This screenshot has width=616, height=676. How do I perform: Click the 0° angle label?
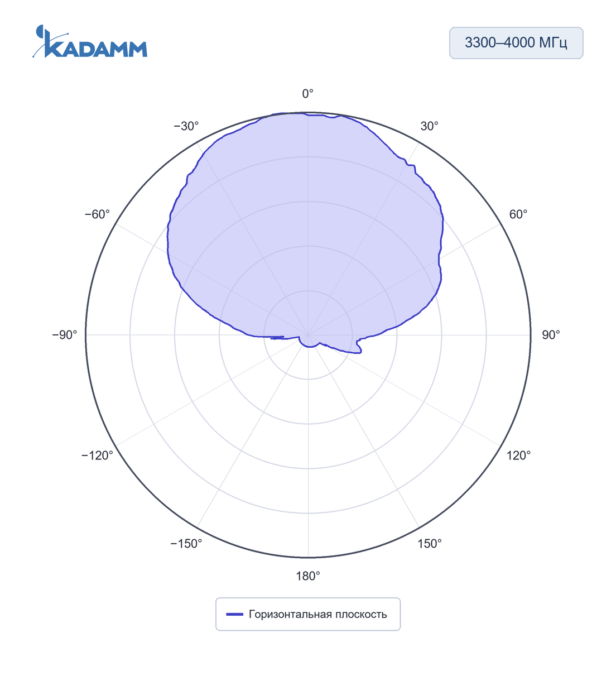pos(308,94)
